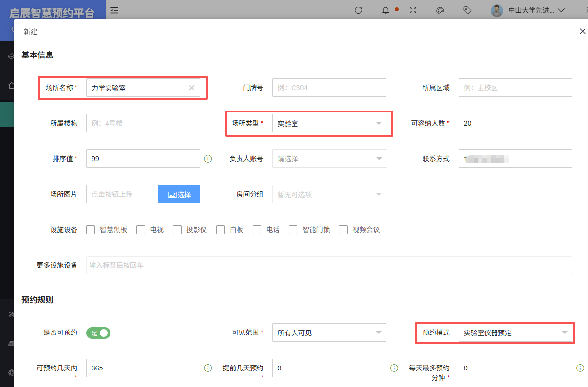Check the 智慧黑板 checkbox
Viewport: 588px width, 387px height.
pos(91,230)
